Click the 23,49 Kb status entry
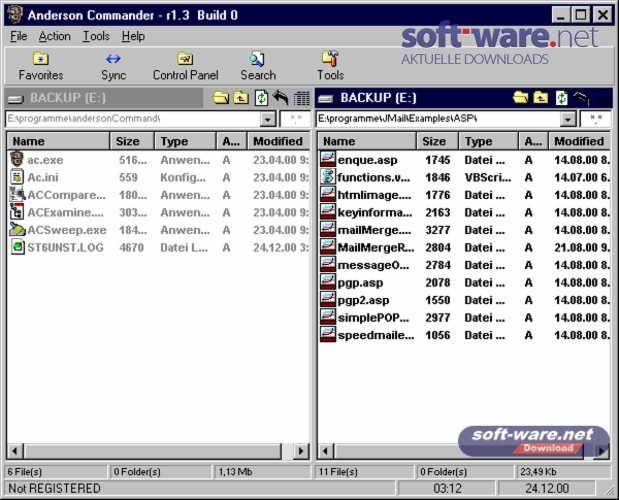The width and height of the screenshot is (619, 500). pos(538,472)
